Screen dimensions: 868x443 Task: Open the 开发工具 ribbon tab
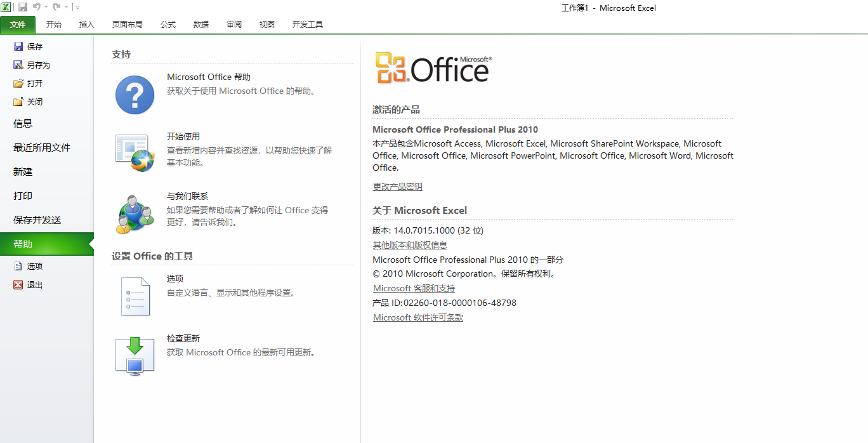(x=308, y=25)
